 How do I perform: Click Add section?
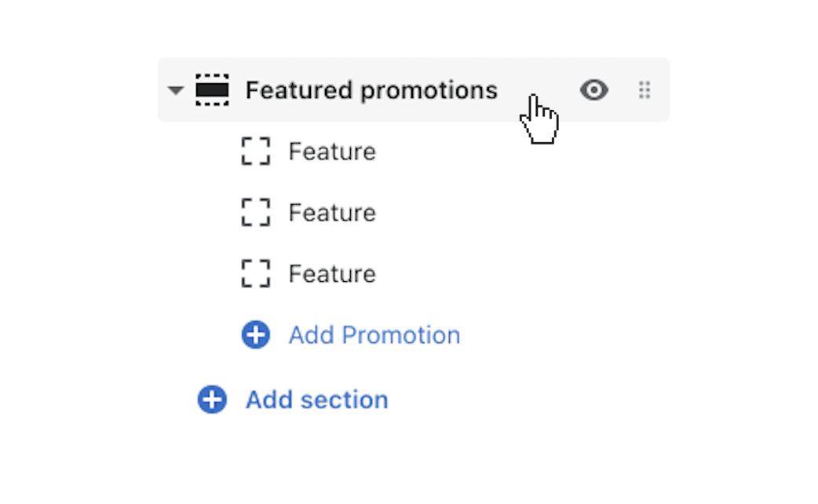pyautogui.click(x=316, y=400)
